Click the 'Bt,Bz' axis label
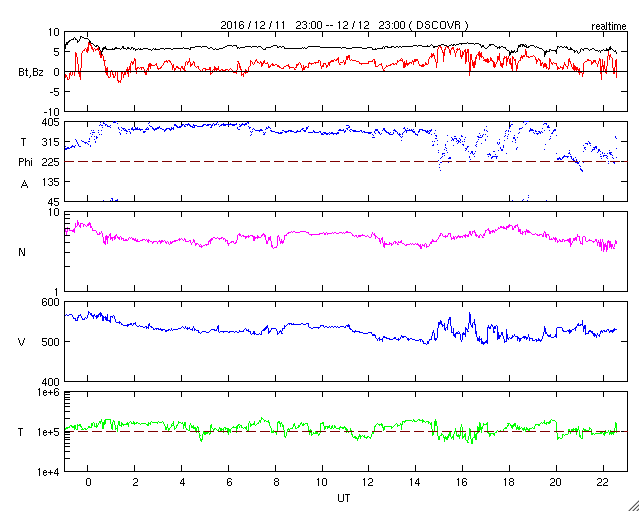This screenshot has width=640, height=512. click(31, 73)
